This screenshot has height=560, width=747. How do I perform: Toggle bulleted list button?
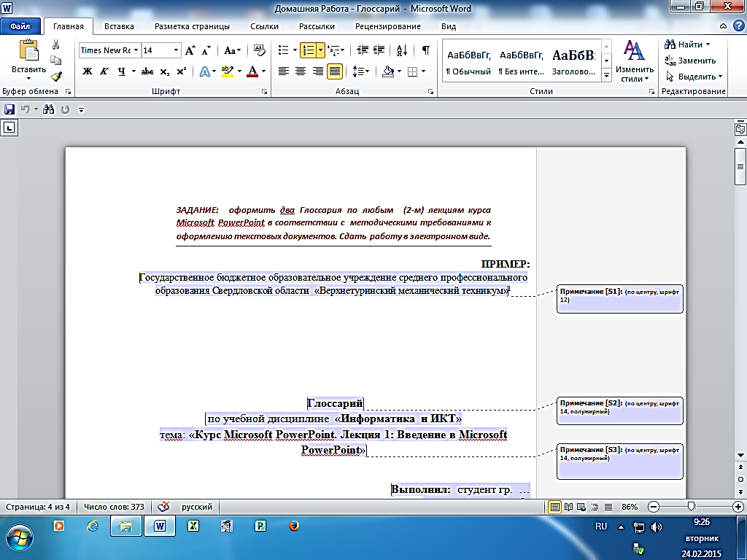coord(284,50)
